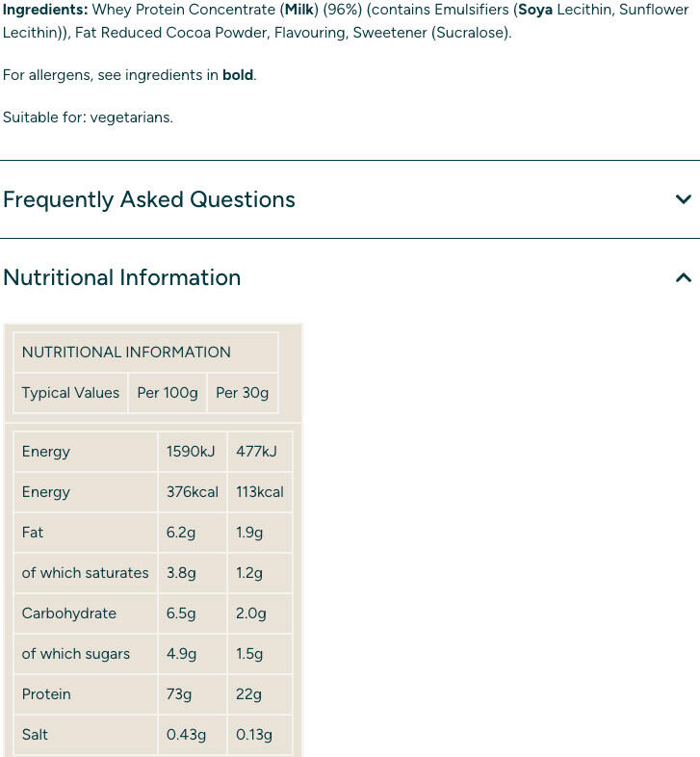Click the Typical Values header cell

point(70,393)
